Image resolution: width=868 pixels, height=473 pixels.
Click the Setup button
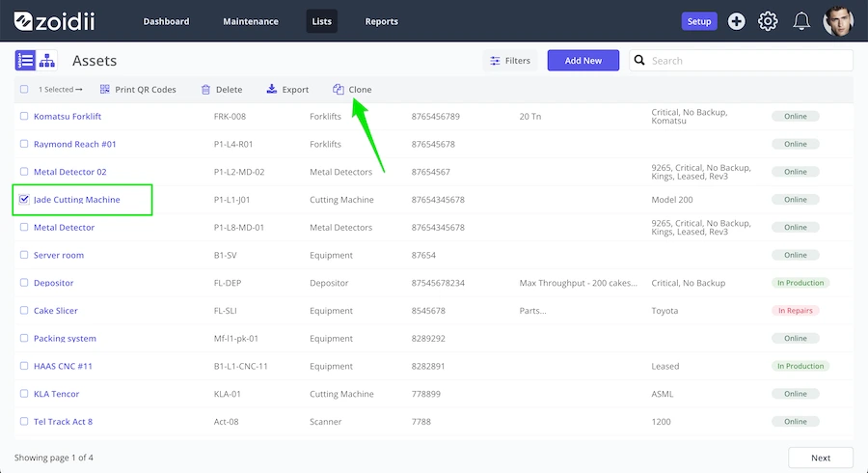tap(698, 21)
